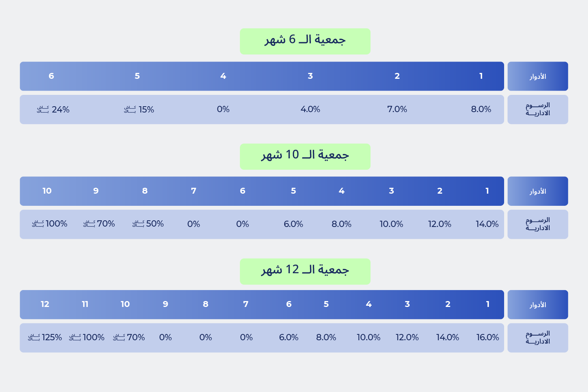Screen dimensions: 588x392
Task: Select the cashback icon next to 125%
Action: 34,337
